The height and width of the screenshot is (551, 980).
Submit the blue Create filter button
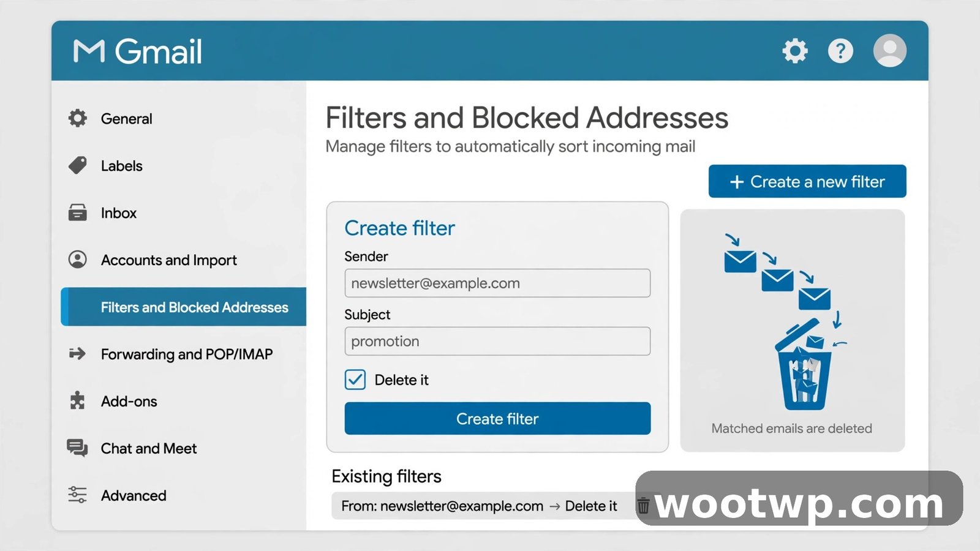pos(497,419)
